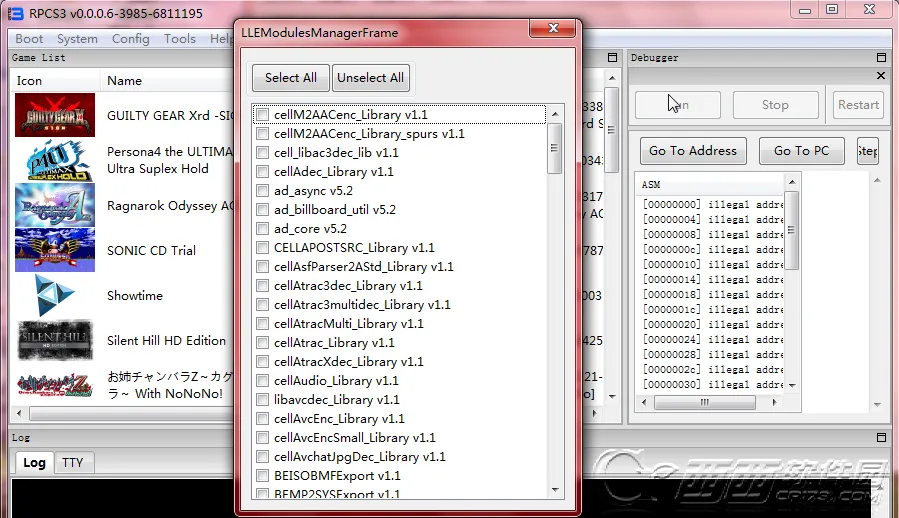The width and height of the screenshot is (899, 518).
Task: Click the Persona4 the ULTIMAX game icon
Action: [x=55, y=161]
